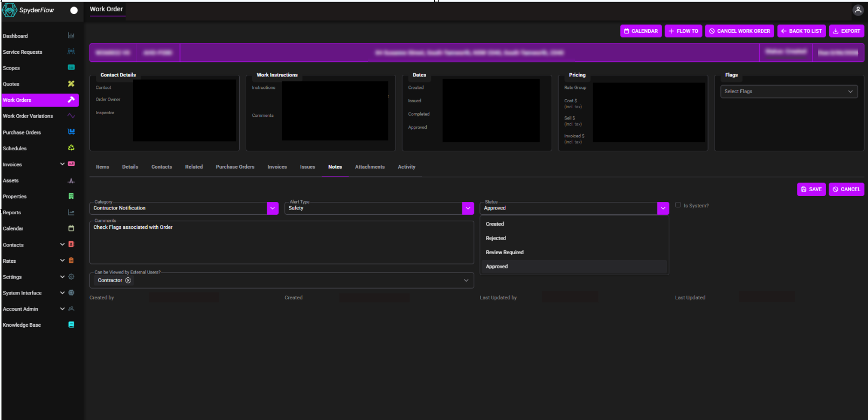Collapse the Status dropdown arrow
This screenshot has width=868, height=420.
[663, 208]
